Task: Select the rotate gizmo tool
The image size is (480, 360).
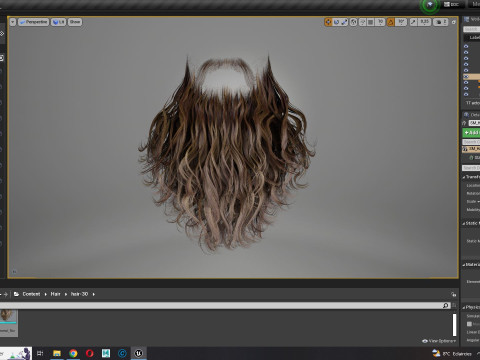Action: [x=336, y=22]
